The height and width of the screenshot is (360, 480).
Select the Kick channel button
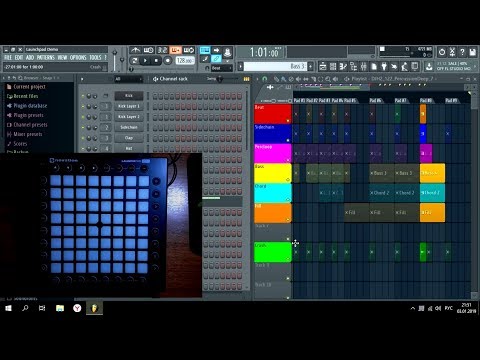(x=129, y=96)
